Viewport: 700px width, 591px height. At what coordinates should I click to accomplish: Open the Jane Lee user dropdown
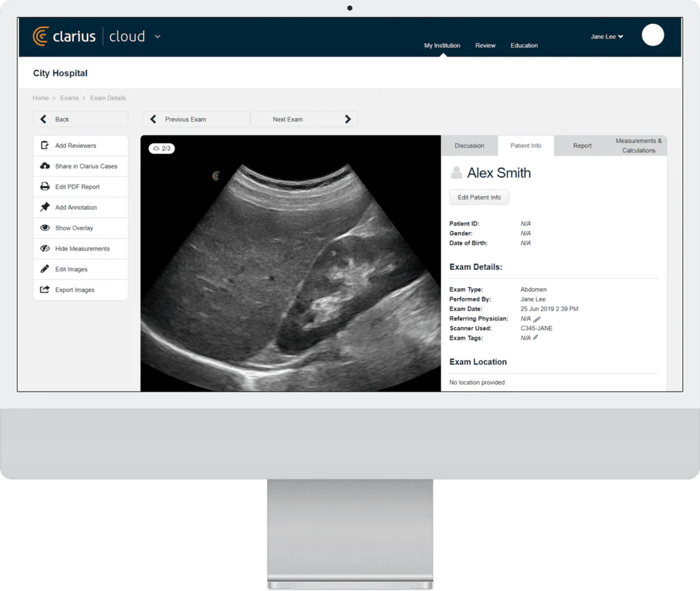607,37
